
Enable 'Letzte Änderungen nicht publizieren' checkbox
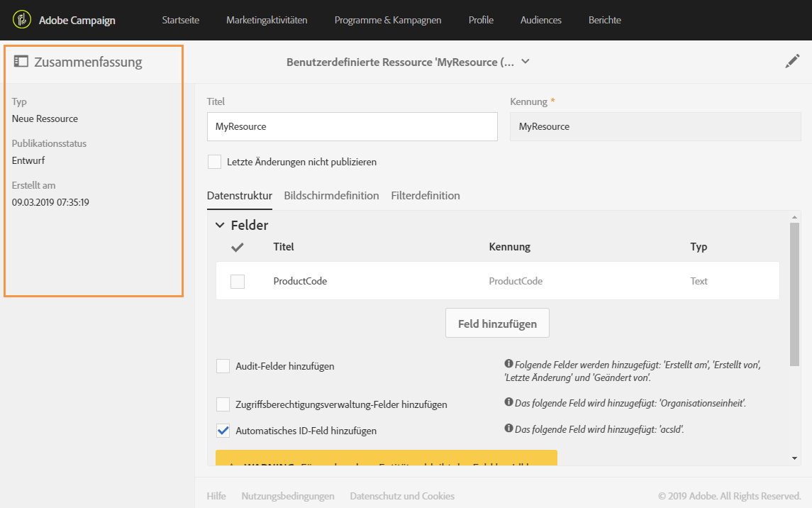tap(215, 162)
